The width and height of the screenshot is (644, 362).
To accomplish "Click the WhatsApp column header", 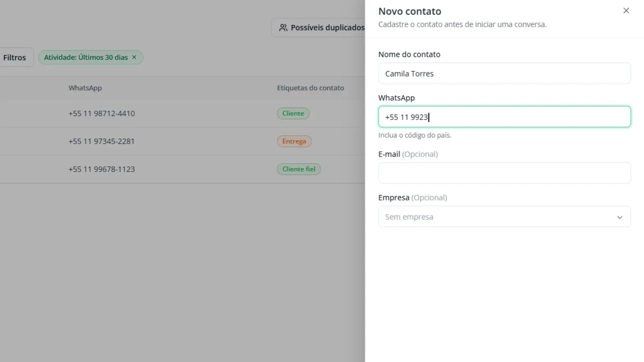I will pyautogui.click(x=85, y=88).
